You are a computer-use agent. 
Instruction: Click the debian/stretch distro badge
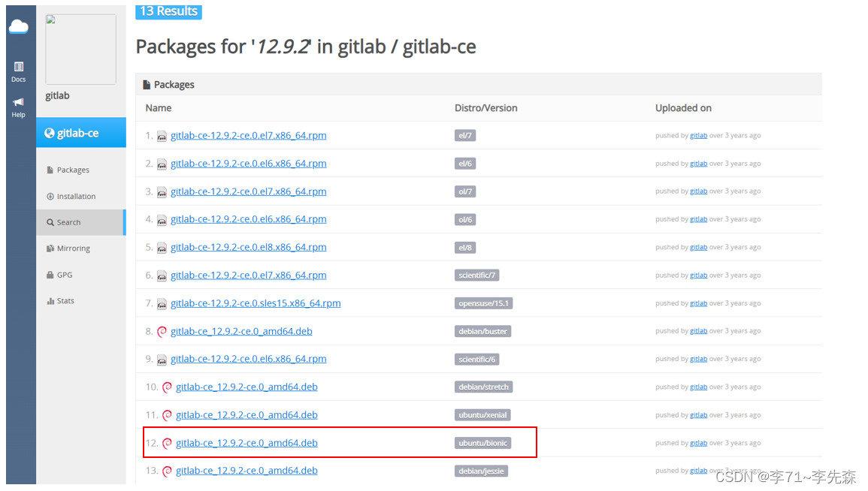pos(483,387)
